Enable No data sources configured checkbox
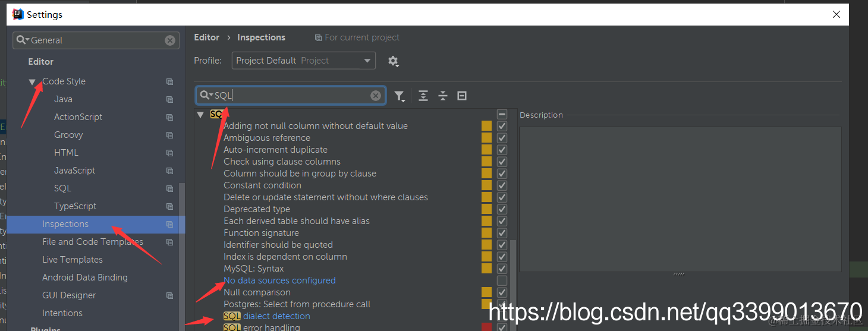 coord(502,280)
